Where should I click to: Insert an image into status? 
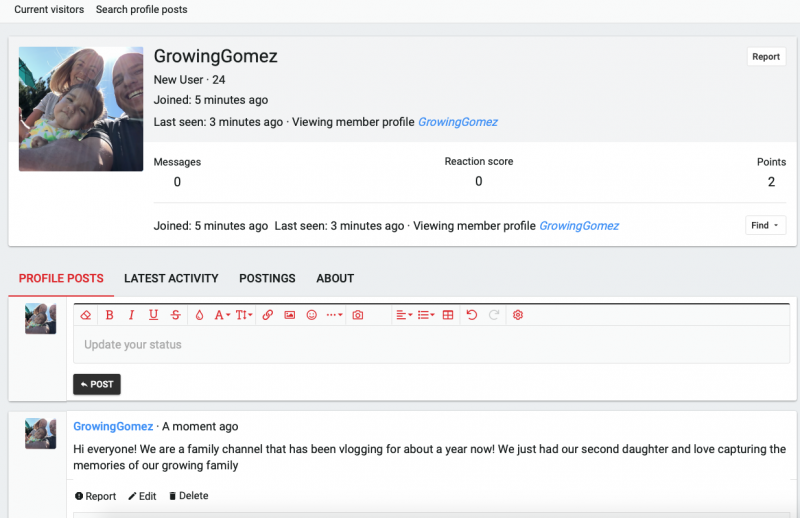point(290,315)
